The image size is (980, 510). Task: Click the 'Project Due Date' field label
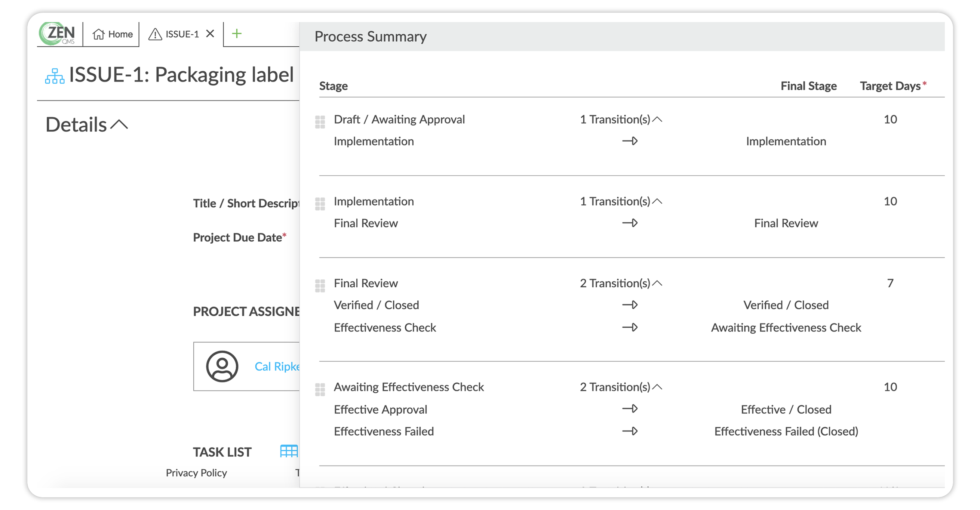(x=240, y=238)
